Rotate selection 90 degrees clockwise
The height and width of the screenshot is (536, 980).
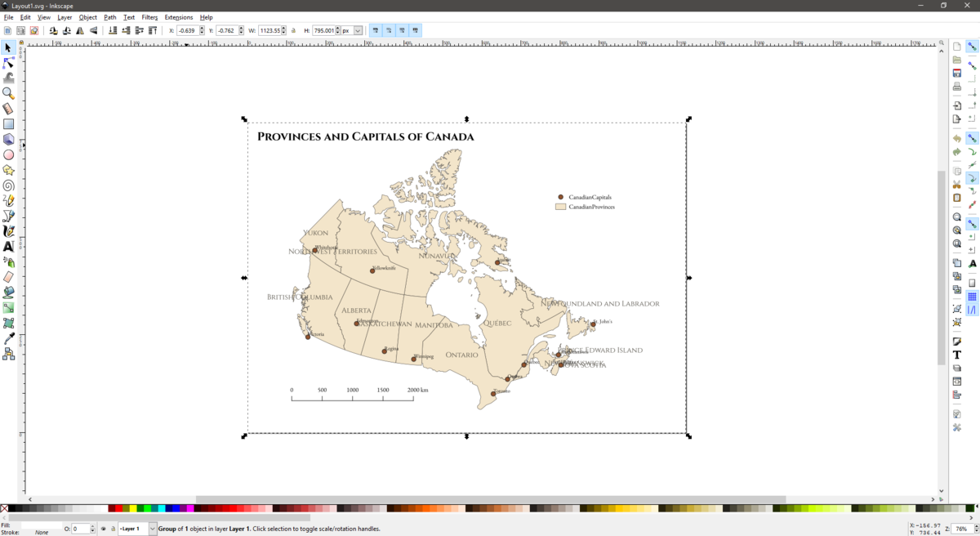tap(65, 30)
